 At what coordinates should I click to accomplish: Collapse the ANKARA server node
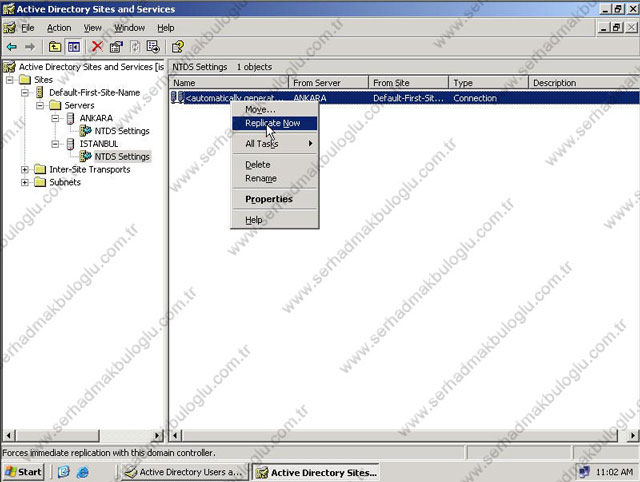(x=55, y=118)
